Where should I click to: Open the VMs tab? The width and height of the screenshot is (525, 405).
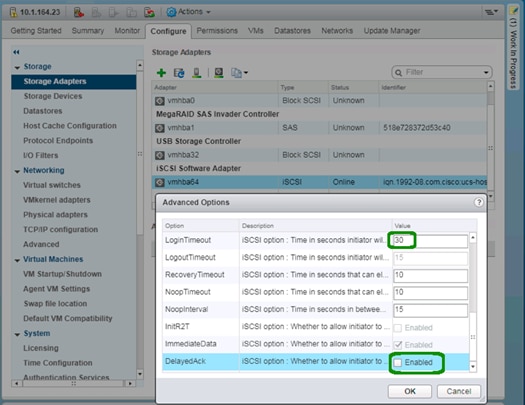(256, 31)
